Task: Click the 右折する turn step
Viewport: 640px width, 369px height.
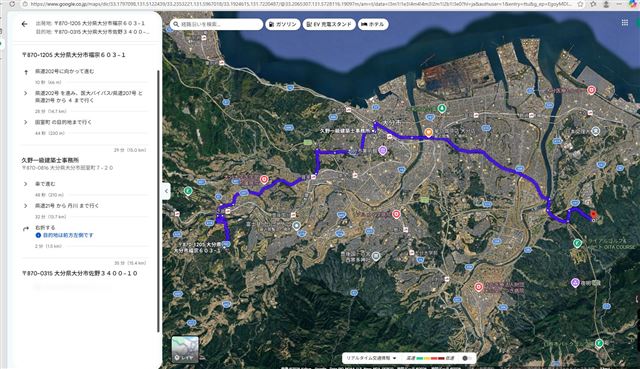Action: (45, 228)
